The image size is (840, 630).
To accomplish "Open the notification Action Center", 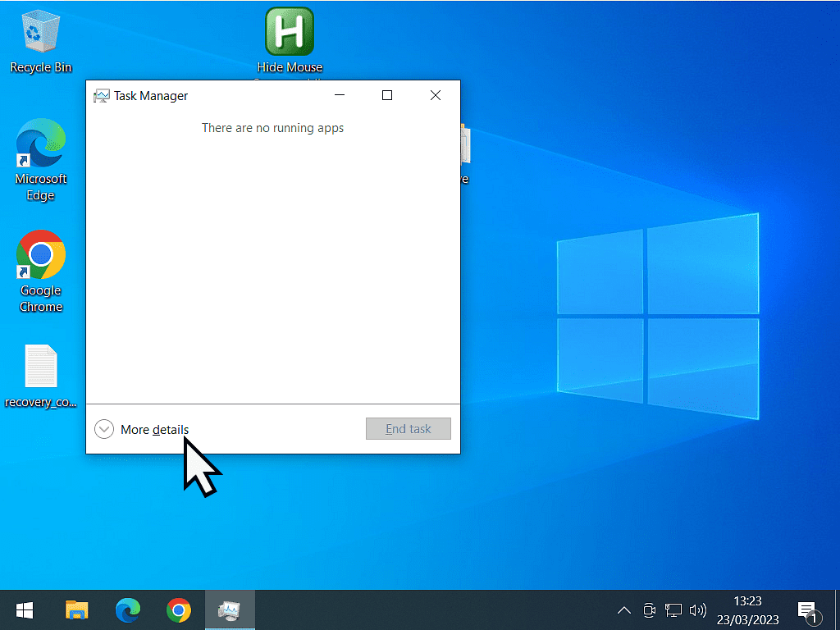I will (x=807, y=610).
